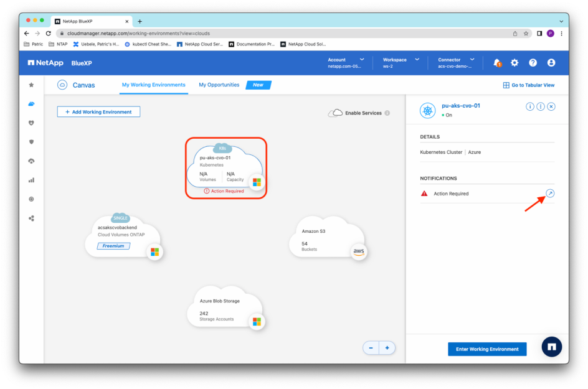Close the pu-aks-cvo-01 details panel

click(x=551, y=106)
